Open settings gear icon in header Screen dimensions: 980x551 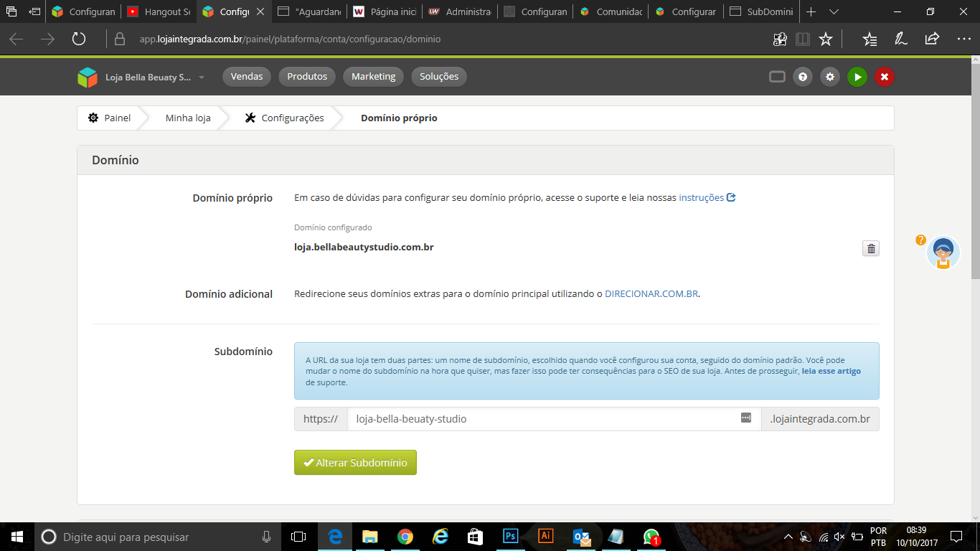tap(830, 77)
